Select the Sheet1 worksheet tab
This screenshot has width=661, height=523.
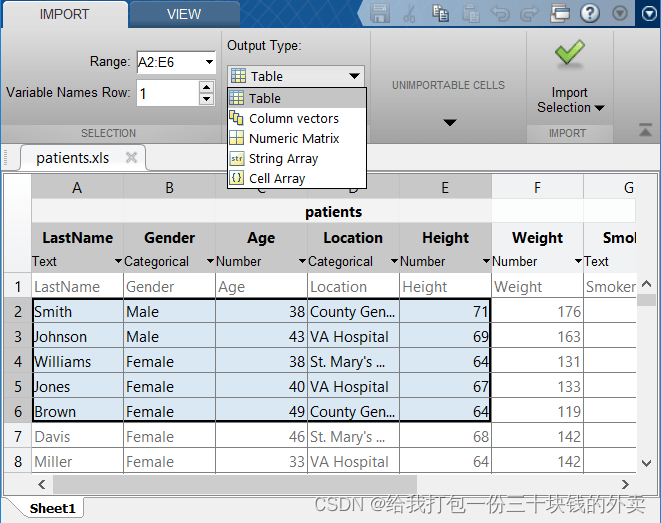(52, 508)
